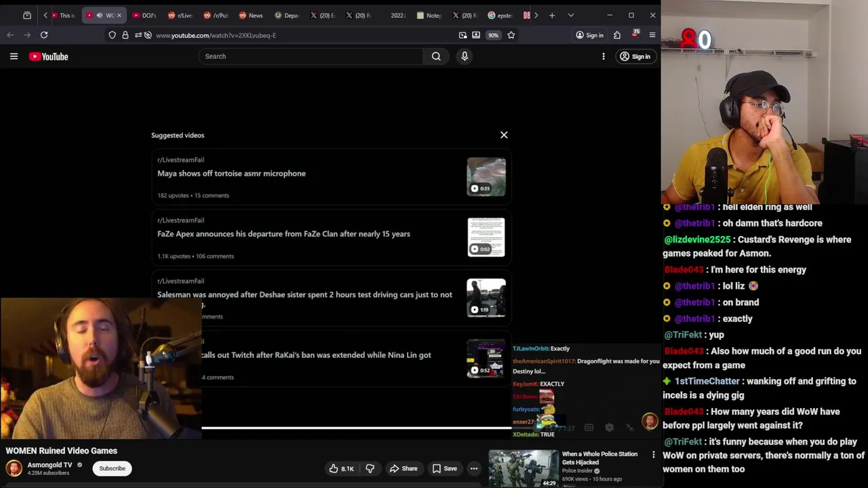Open the browser account Sign in button
The image size is (868, 488).
tap(589, 35)
